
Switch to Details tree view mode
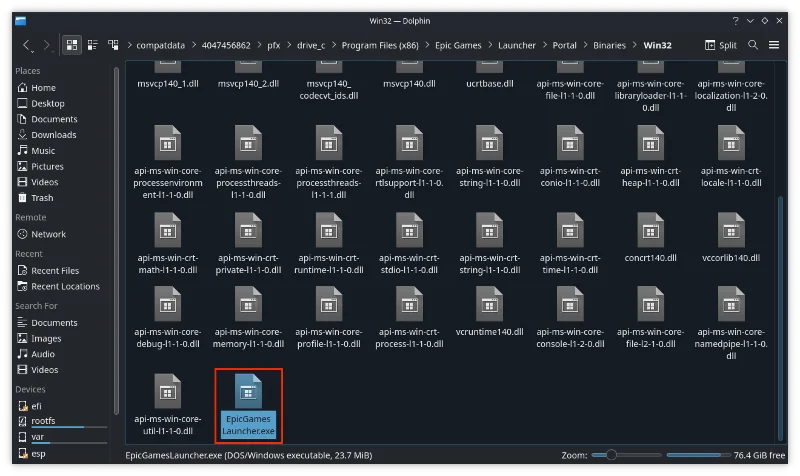(113, 45)
